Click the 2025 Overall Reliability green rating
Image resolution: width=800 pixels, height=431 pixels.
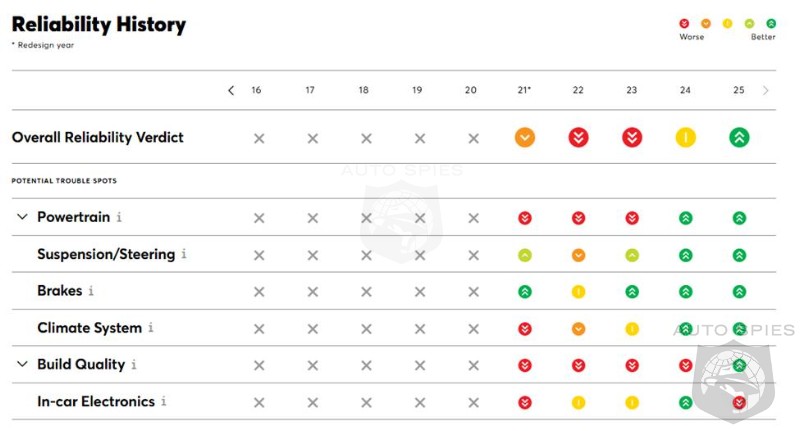739,138
